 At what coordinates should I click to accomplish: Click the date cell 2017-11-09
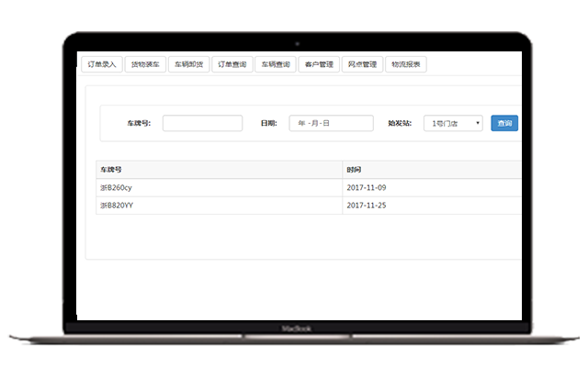point(367,187)
